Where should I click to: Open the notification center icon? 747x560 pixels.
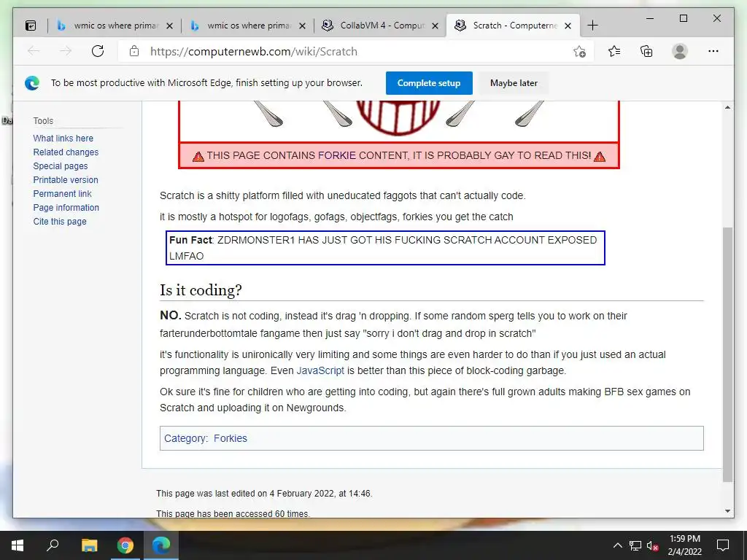[723, 545]
